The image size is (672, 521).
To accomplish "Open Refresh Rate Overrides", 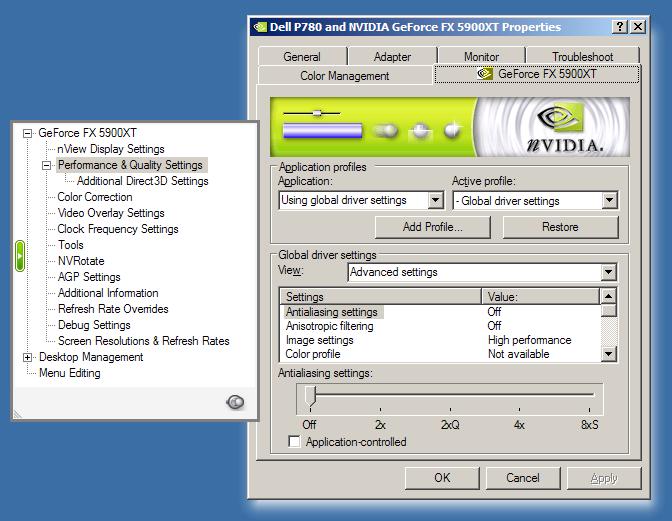I will [113, 309].
